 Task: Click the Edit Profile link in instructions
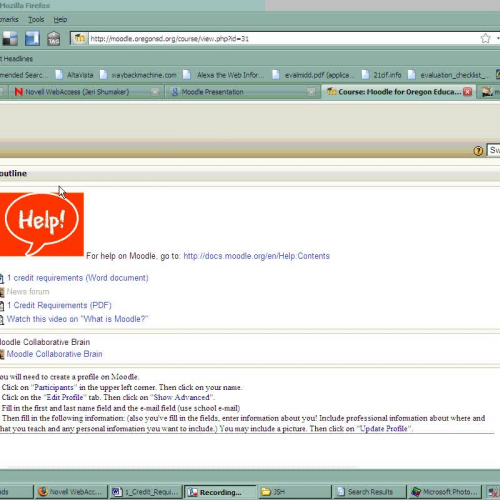[65, 397]
